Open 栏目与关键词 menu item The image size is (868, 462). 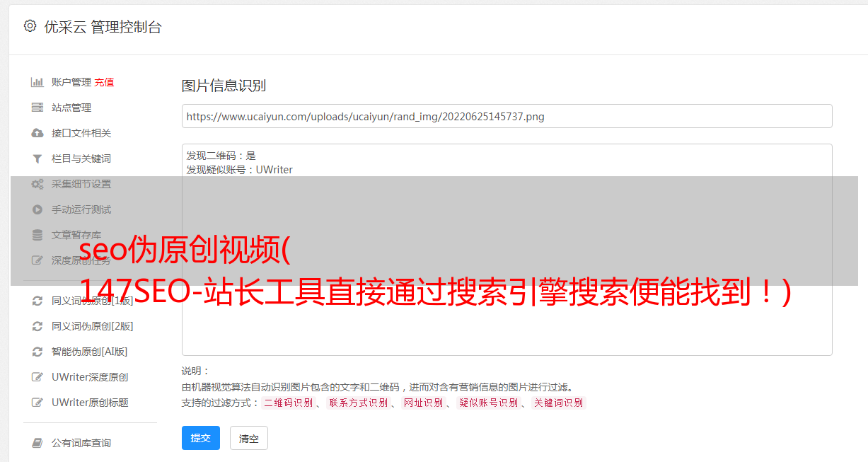pos(81,158)
